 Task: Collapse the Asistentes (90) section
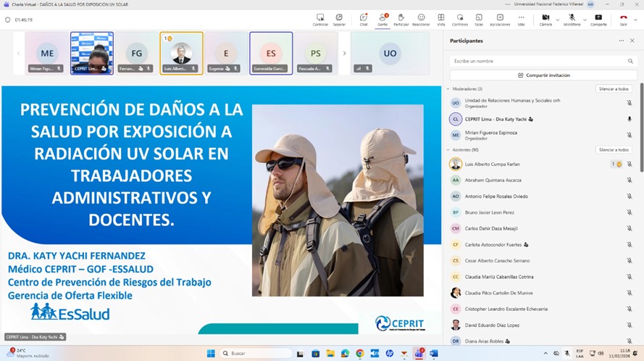[448, 149]
